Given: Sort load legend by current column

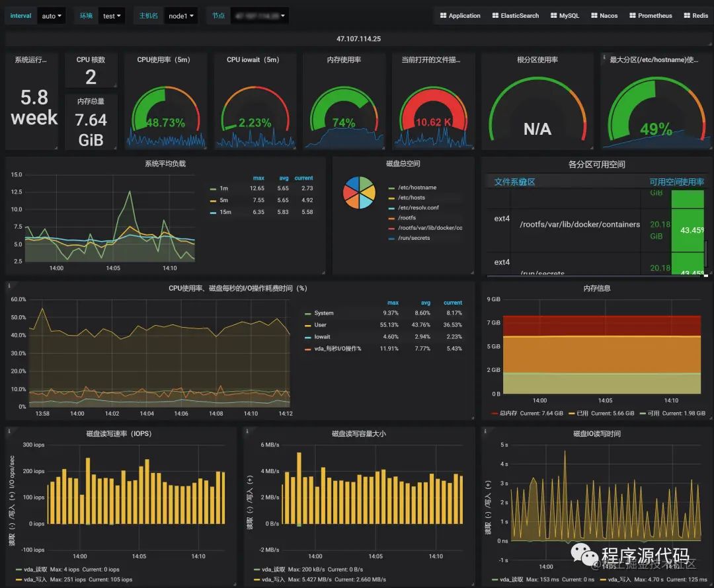Looking at the screenshot, I should click(303, 178).
